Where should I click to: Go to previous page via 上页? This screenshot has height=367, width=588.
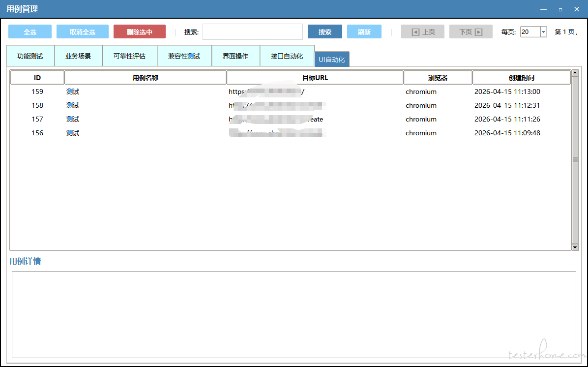(422, 32)
